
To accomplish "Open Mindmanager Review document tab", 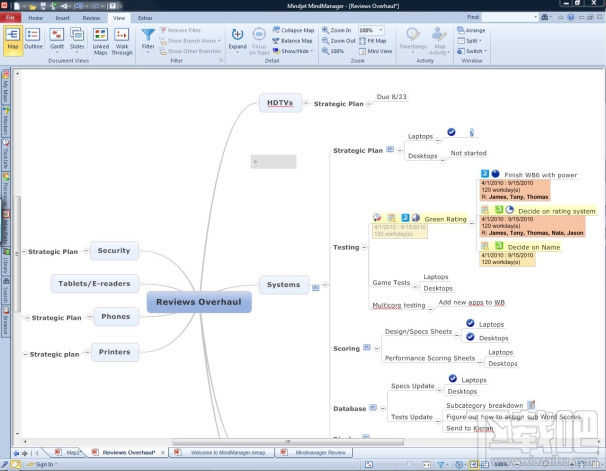I will (315, 452).
